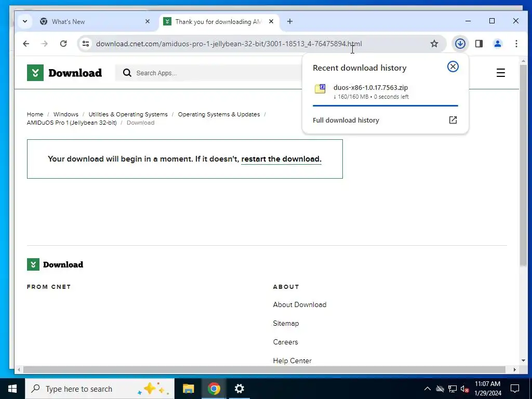This screenshot has height=399, width=532.
Task: Click the scroll down arrow
Action: (523, 361)
